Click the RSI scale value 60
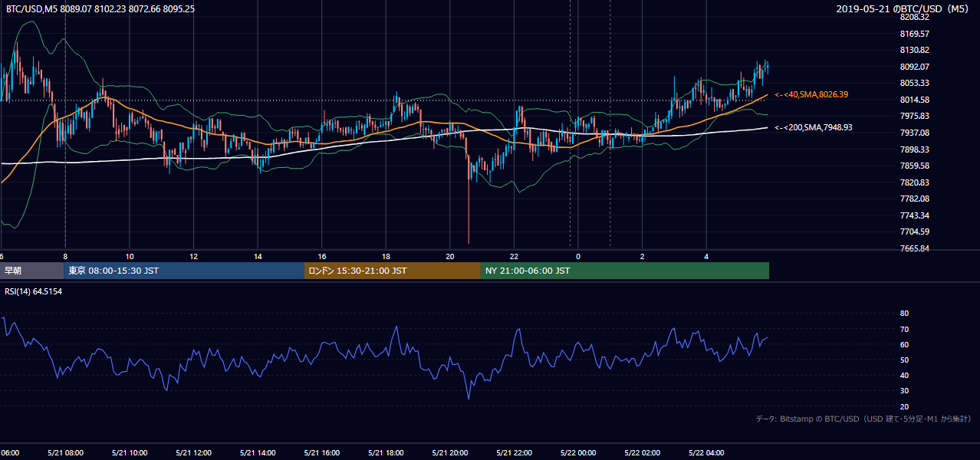980x460 pixels. (x=904, y=344)
